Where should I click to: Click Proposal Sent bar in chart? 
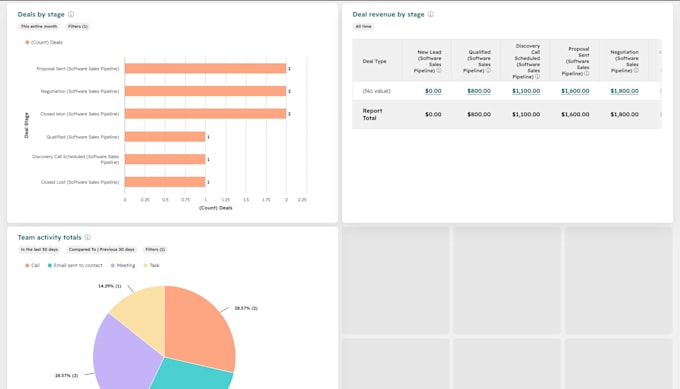point(206,69)
